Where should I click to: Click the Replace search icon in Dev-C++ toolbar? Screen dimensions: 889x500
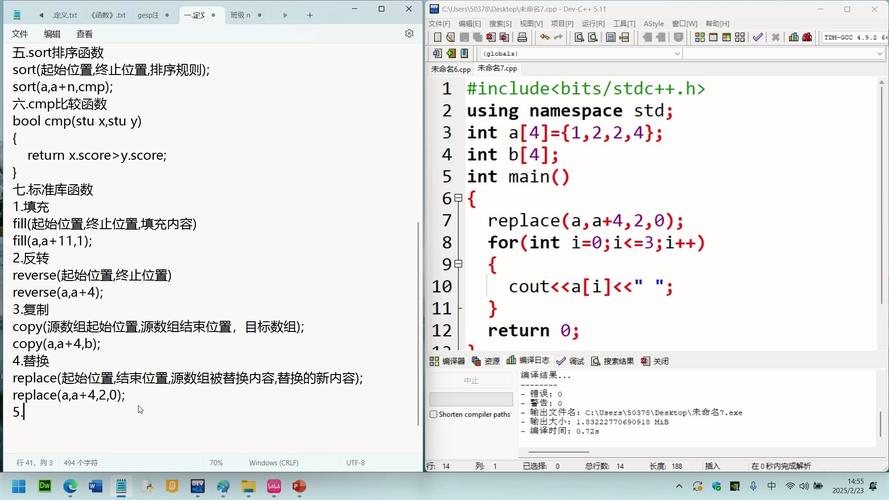(592, 37)
